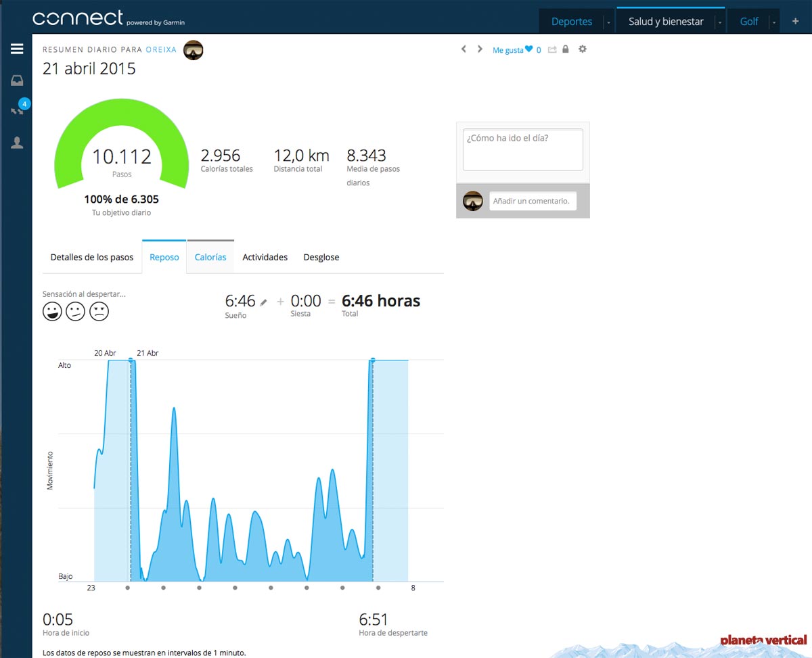Image resolution: width=812 pixels, height=658 pixels.
Task: Edit sleep time with pencil icon
Action: click(263, 302)
